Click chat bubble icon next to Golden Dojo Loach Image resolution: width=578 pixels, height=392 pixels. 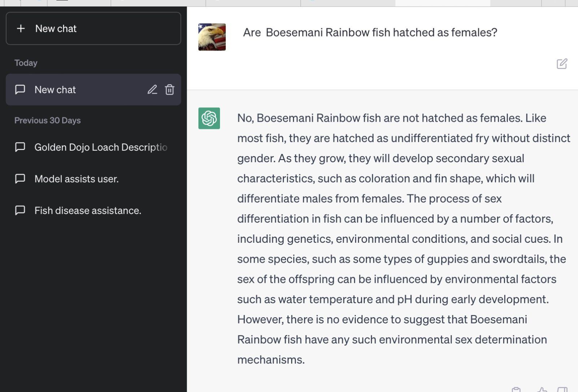click(20, 147)
